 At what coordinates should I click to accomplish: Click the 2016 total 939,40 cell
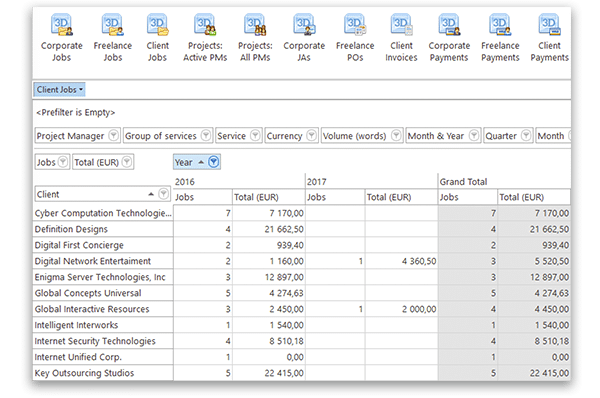point(269,245)
